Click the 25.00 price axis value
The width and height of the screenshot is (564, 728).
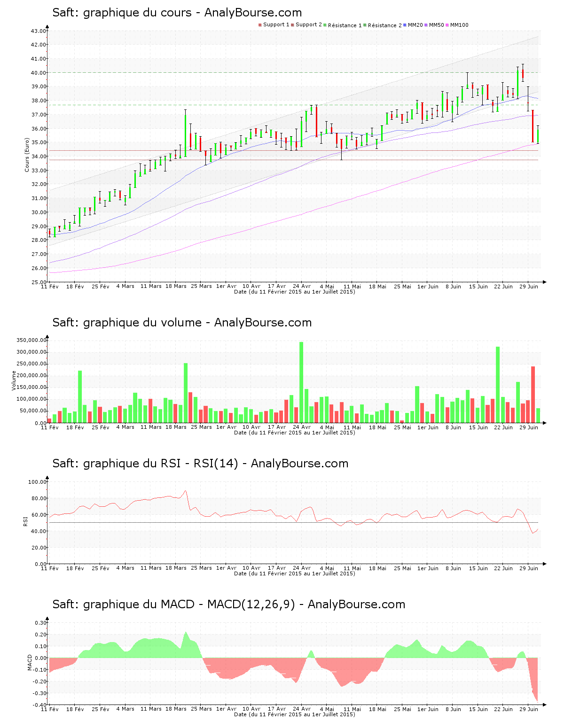pos(39,282)
